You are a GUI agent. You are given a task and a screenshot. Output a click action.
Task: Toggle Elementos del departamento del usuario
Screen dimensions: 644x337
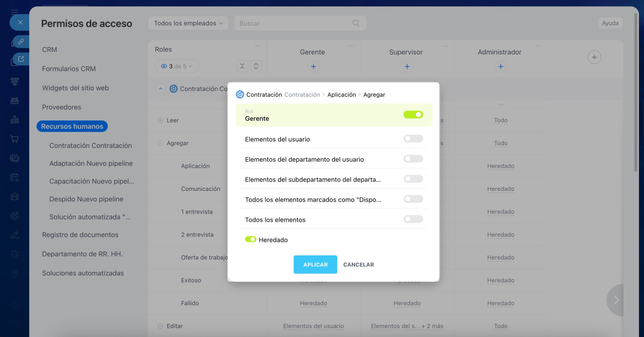point(413,159)
